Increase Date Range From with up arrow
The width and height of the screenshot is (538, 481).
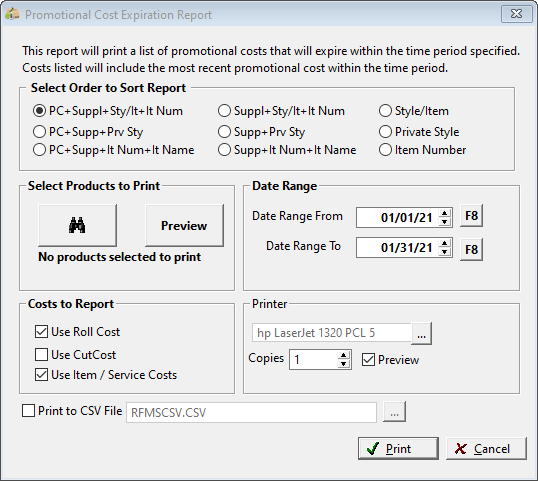pos(445,213)
